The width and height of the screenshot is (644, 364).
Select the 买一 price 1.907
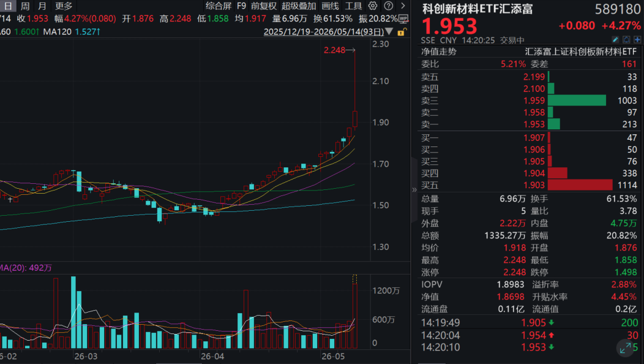[534, 138]
